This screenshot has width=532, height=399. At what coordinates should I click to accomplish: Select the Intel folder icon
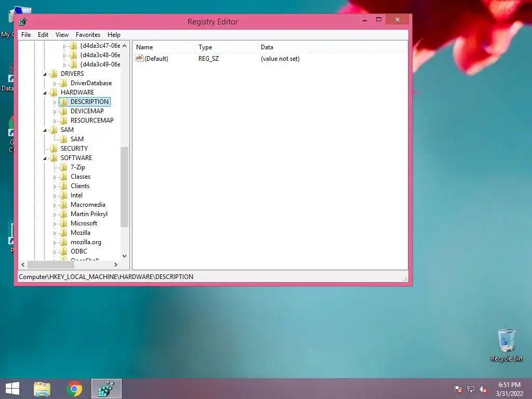click(x=63, y=195)
